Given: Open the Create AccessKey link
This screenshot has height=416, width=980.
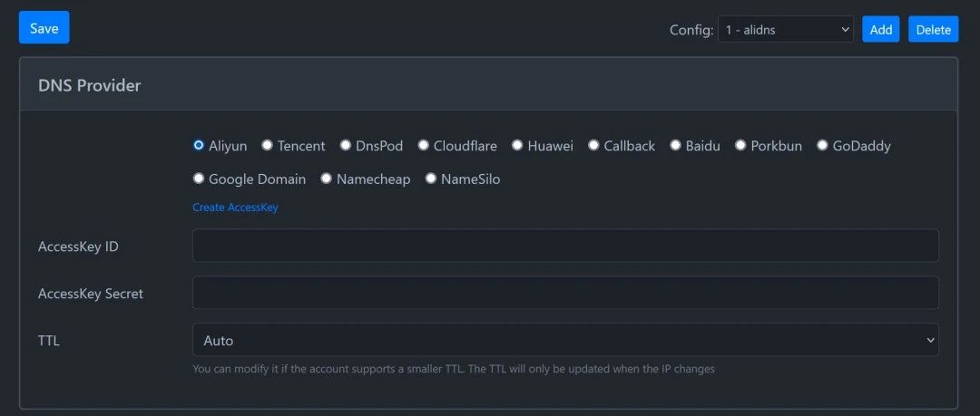Looking at the screenshot, I should click(x=235, y=208).
